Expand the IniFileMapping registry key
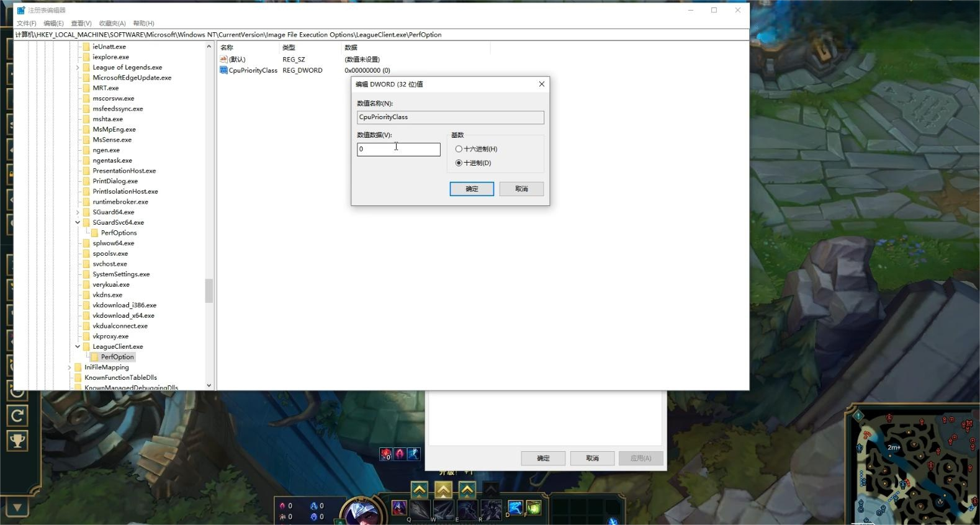This screenshot has width=980, height=525. (x=70, y=367)
